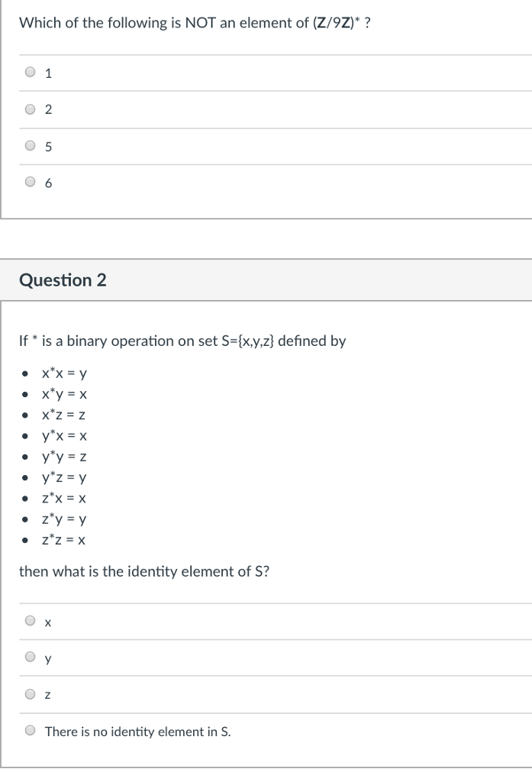This screenshot has height=782, width=532.
Task: Click the label text 'z' in Question 2
Action: [47, 695]
